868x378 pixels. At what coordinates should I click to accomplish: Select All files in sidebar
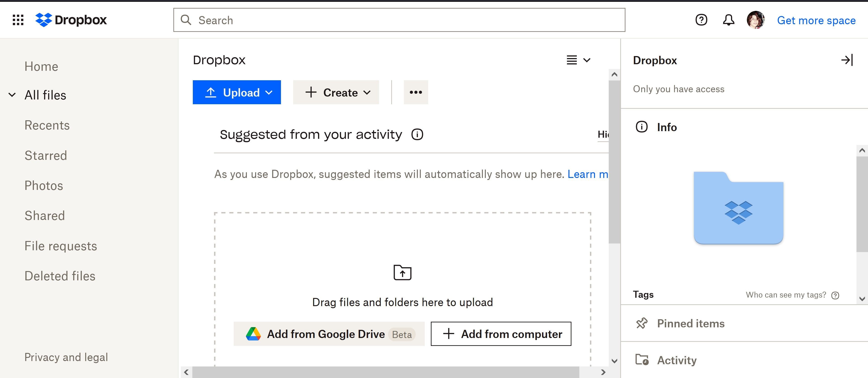click(45, 95)
